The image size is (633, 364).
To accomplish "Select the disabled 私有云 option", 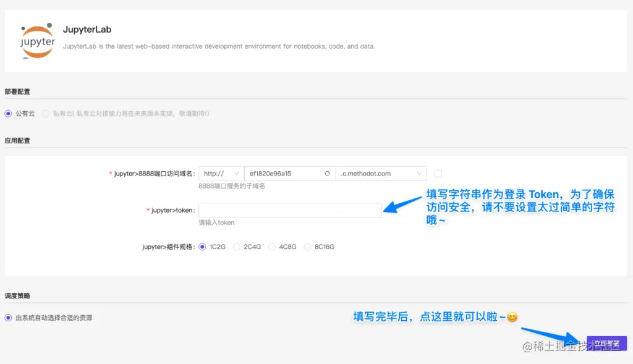I will click(x=46, y=114).
